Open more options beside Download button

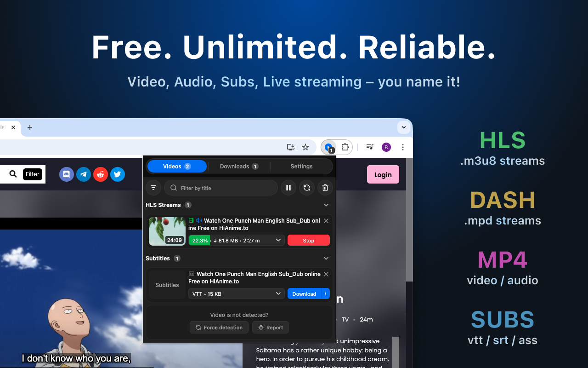(x=326, y=293)
